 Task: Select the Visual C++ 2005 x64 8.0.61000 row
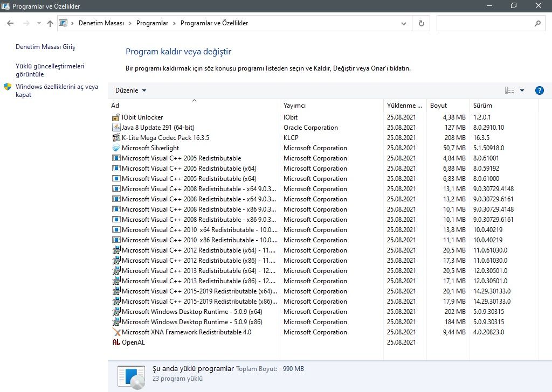click(x=323, y=179)
